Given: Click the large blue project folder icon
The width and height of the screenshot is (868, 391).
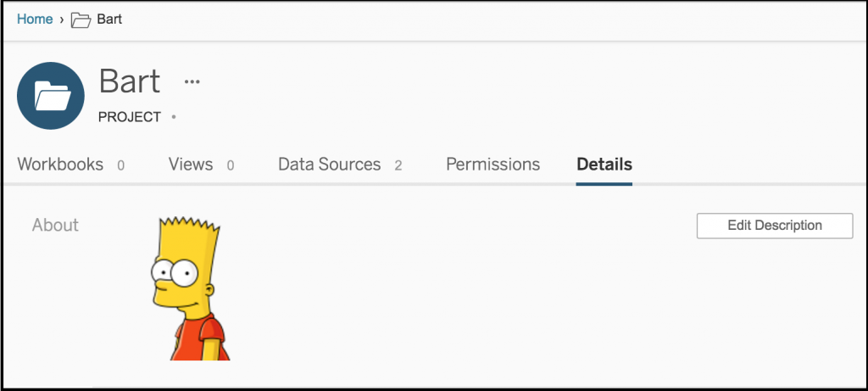Looking at the screenshot, I should (51, 96).
